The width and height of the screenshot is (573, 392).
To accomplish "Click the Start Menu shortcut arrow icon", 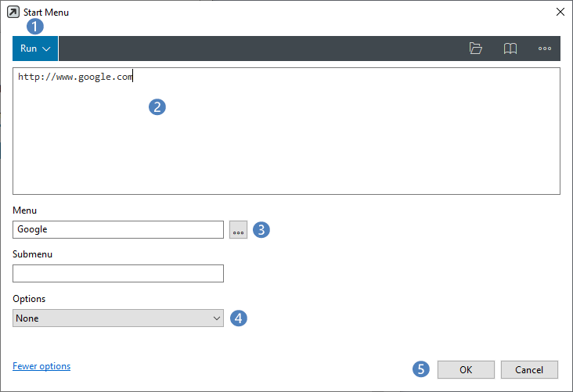I will 13,12.
